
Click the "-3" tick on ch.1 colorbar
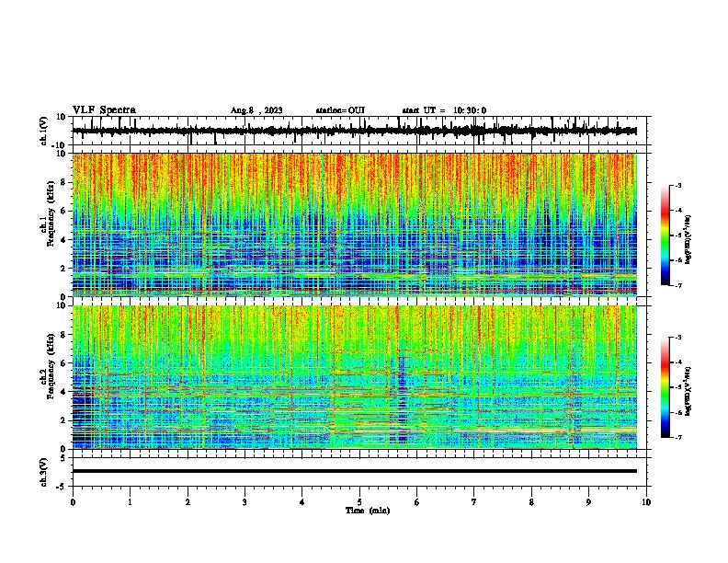(678, 186)
